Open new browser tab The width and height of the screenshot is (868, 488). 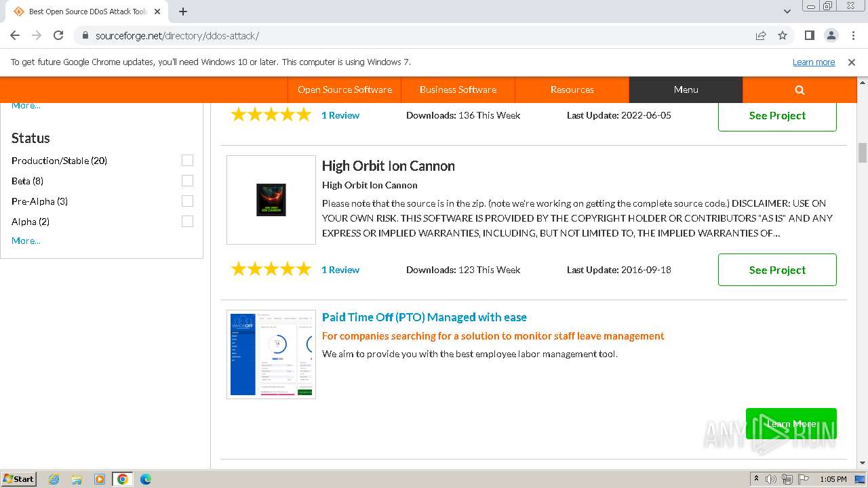183,12
